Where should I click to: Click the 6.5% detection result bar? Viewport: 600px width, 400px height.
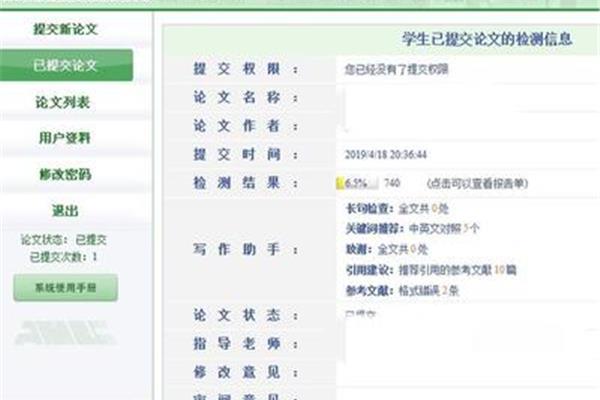click(357, 183)
